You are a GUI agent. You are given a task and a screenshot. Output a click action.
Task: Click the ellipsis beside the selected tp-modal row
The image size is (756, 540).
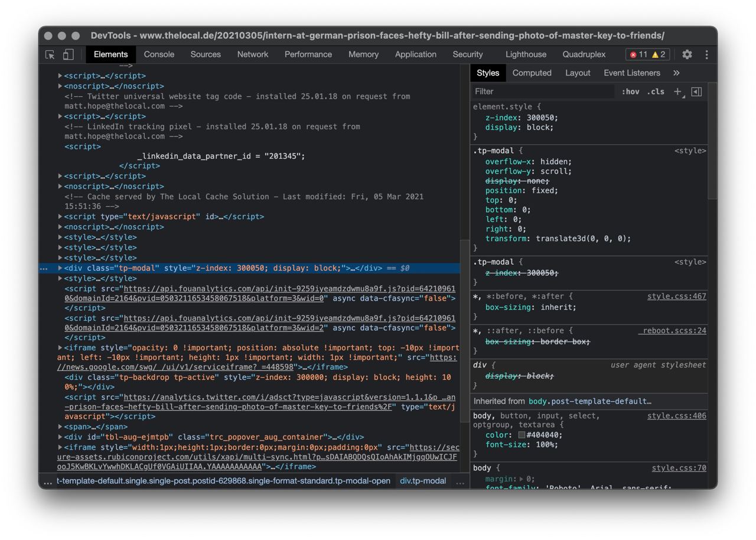tap(44, 268)
